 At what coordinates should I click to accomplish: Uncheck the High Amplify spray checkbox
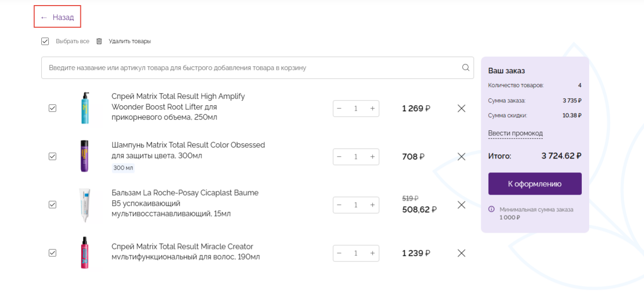coord(52,108)
